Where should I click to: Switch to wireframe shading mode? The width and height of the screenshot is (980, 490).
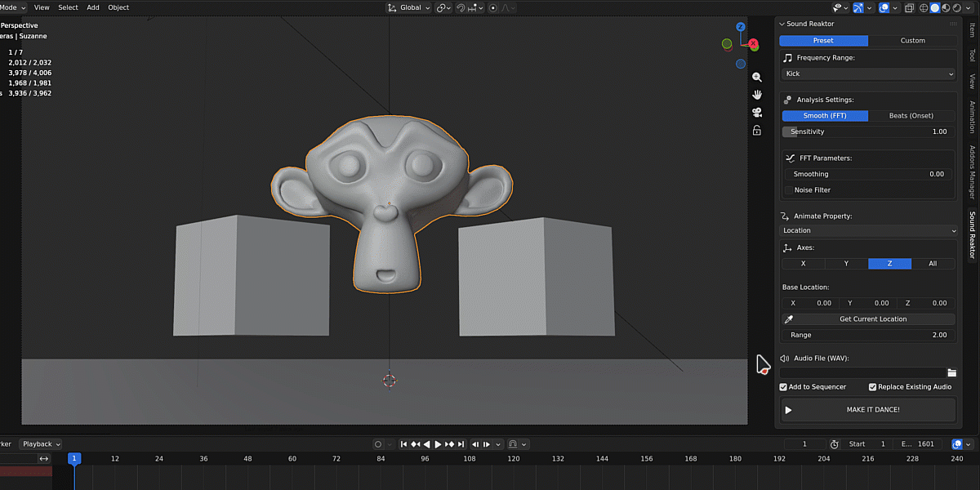click(x=924, y=7)
